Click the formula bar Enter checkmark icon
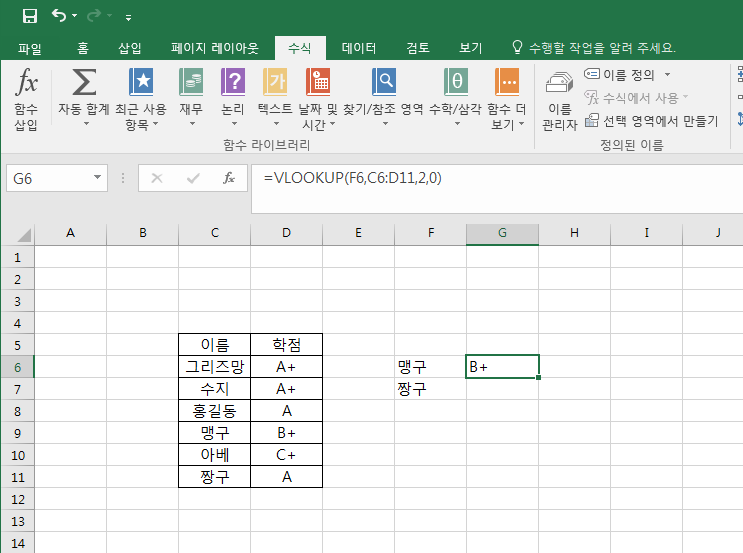 193,178
